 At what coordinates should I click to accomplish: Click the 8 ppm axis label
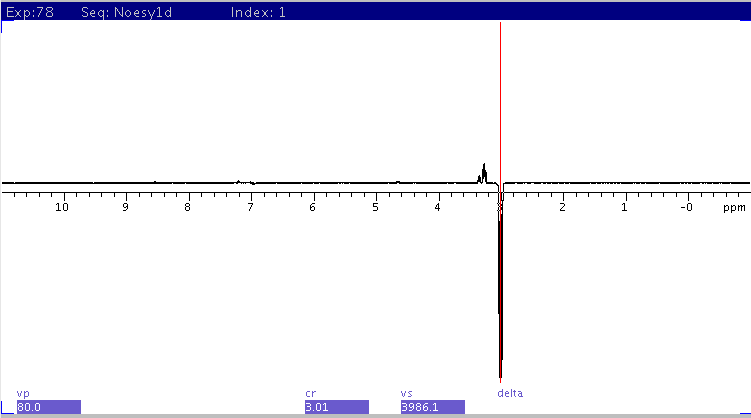click(187, 207)
